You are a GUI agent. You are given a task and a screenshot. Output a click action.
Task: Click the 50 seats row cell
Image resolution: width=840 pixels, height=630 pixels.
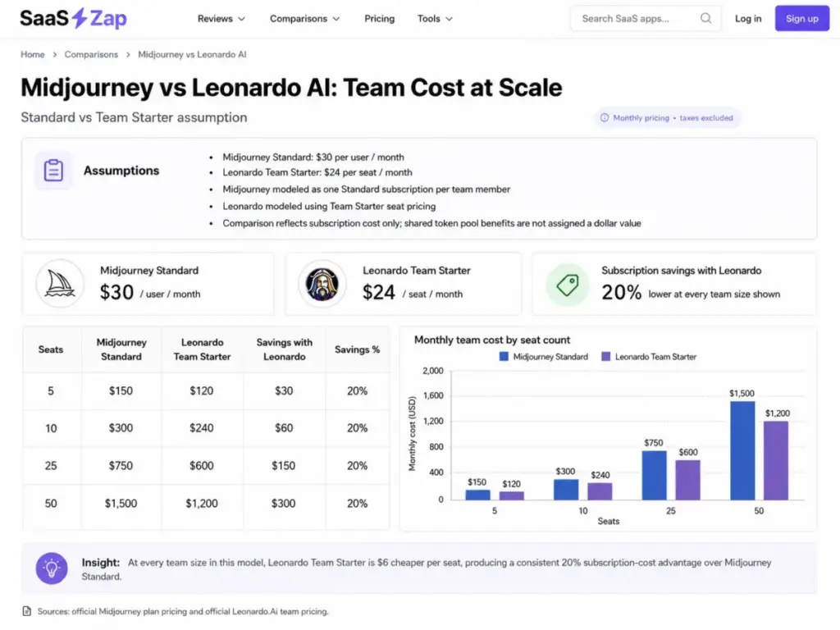pyautogui.click(x=51, y=504)
